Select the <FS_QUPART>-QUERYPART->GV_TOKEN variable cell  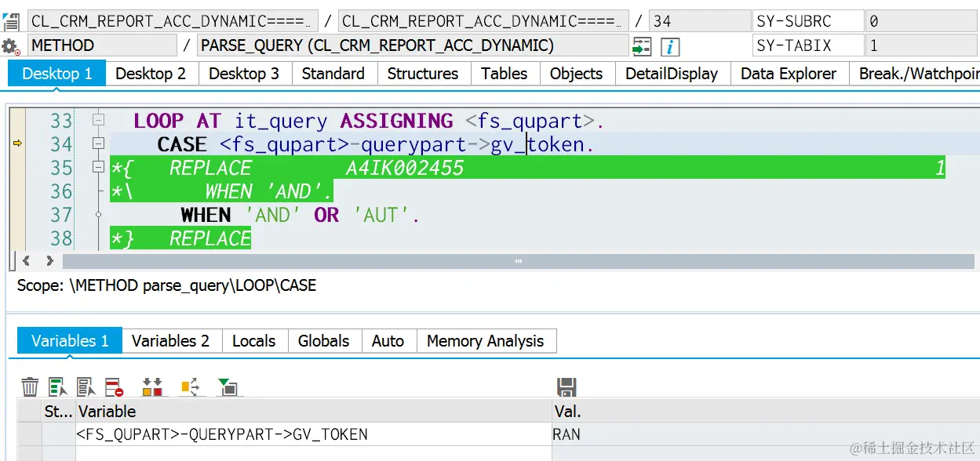[314, 434]
